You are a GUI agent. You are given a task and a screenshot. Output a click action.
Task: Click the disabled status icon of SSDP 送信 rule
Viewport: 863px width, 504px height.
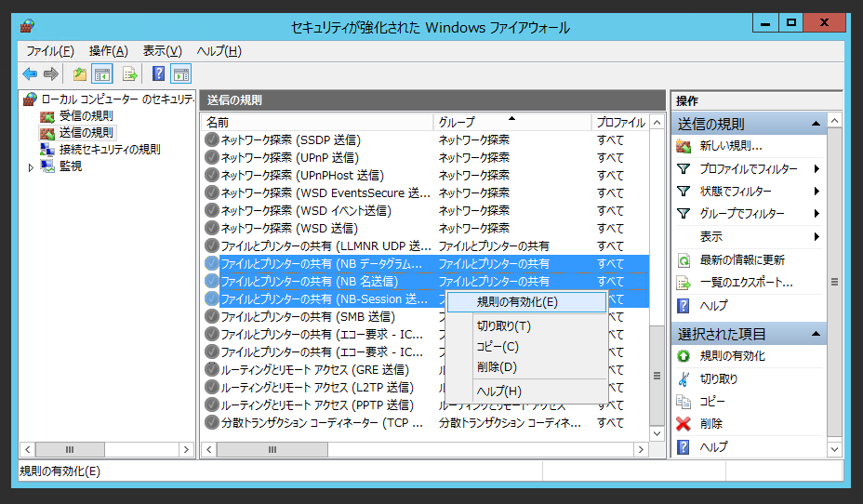(211, 139)
